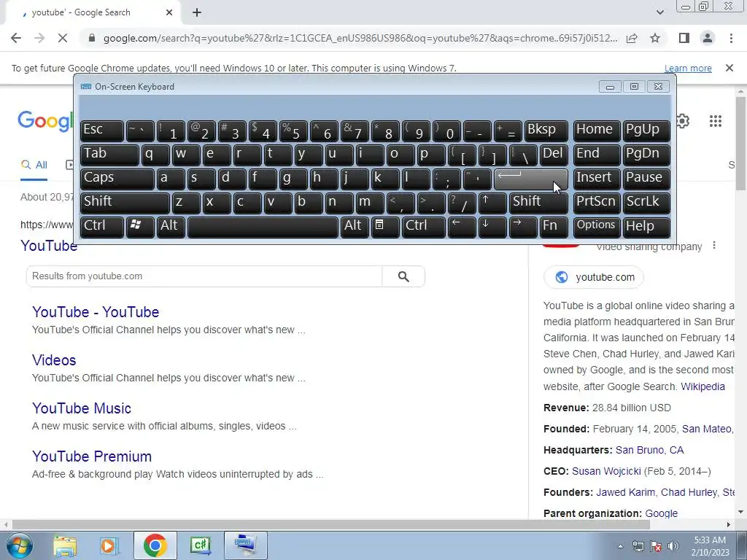
Task: Click the up arrow key
Action: pyautogui.click(x=492, y=203)
